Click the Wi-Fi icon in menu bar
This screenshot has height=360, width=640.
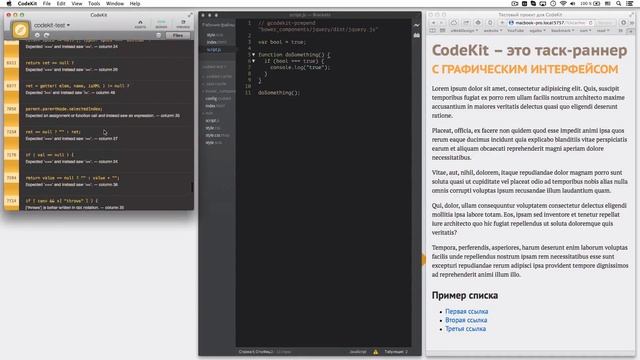[x=563, y=4]
